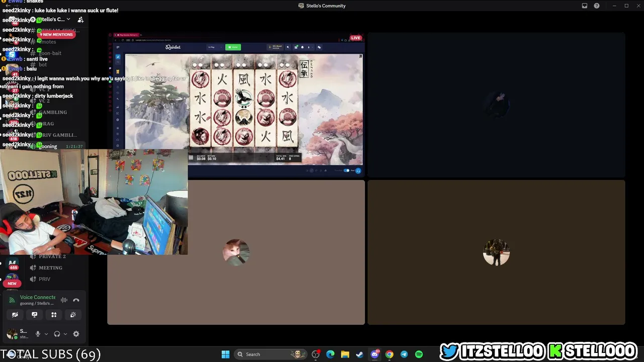
Task: Launch Microsoft Edge from the taskbar
Action: [x=330, y=354]
